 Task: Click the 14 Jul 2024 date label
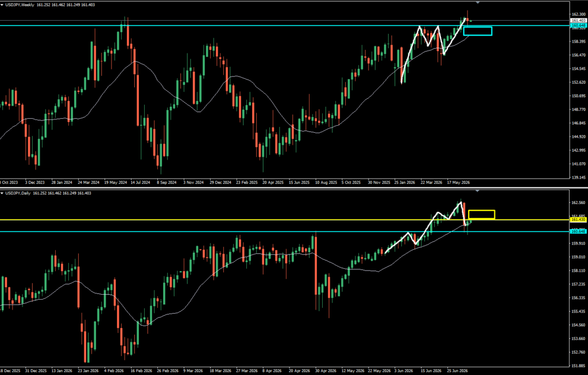[x=140, y=183]
